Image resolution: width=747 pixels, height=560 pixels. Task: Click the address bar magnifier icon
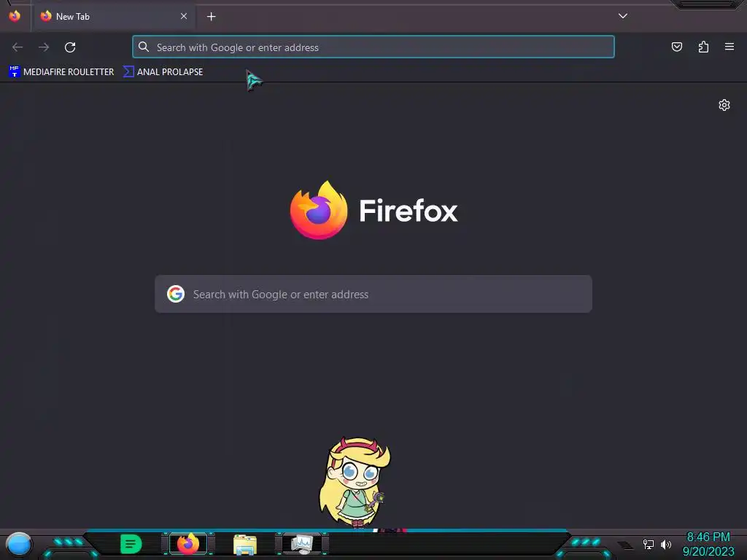tap(144, 47)
